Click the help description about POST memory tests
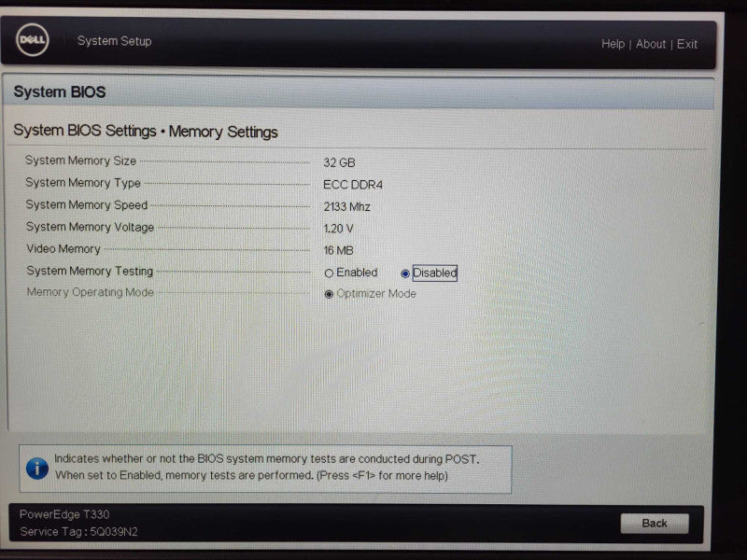The width and height of the screenshot is (747, 560). (x=267, y=468)
